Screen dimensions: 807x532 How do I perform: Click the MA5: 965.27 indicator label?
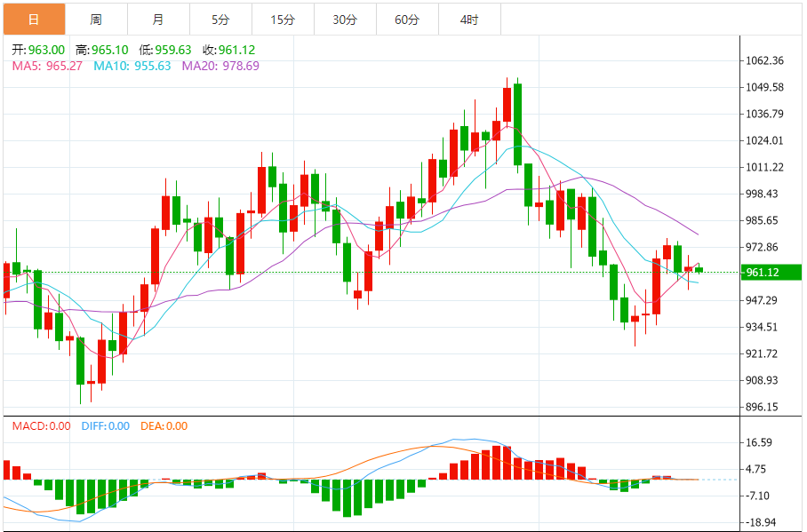point(47,66)
